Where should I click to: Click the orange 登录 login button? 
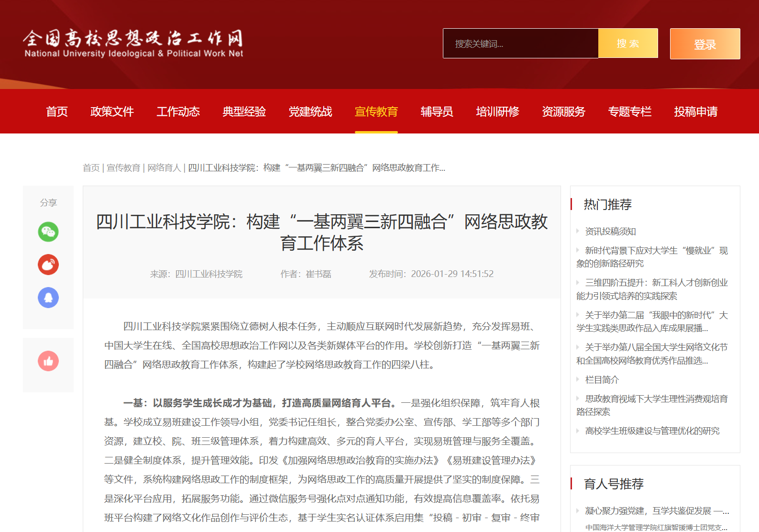[704, 44]
